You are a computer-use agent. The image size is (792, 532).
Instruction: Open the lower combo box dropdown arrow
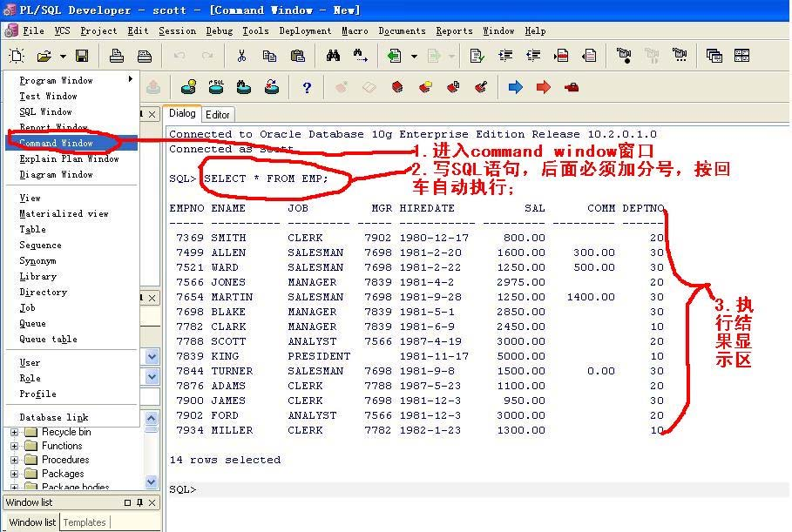point(152,376)
